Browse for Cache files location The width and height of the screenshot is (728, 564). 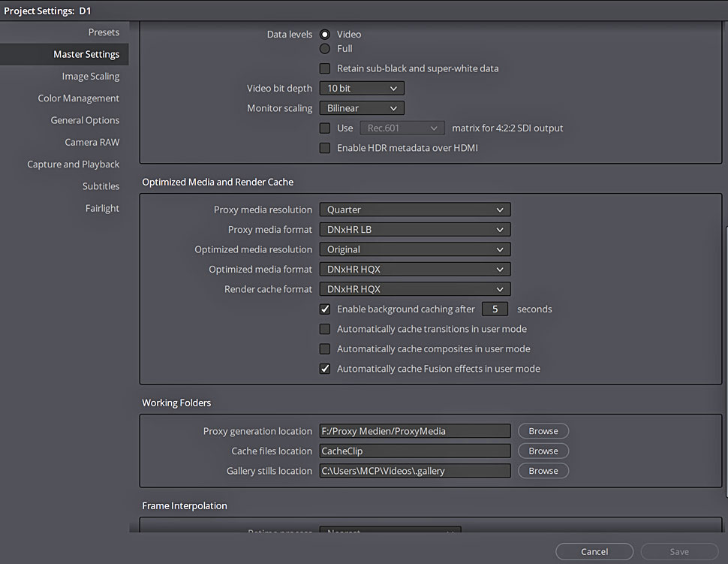coord(543,451)
